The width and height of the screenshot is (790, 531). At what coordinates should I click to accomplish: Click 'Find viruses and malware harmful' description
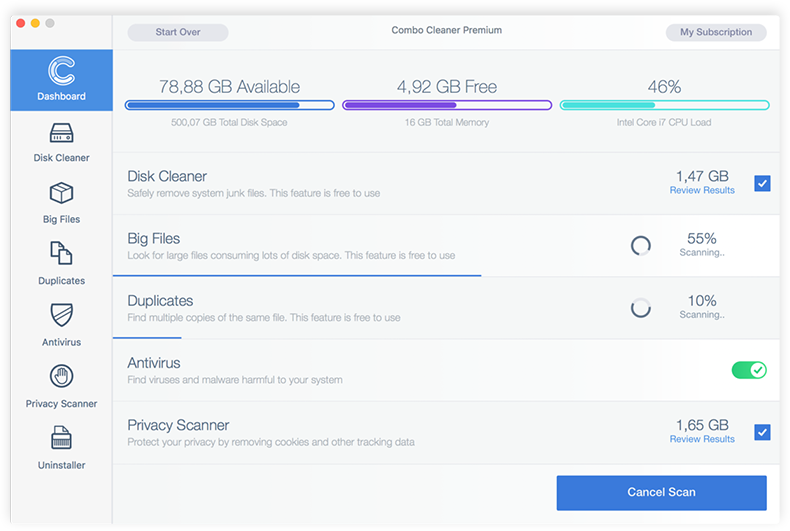pyautogui.click(x=235, y=380)
